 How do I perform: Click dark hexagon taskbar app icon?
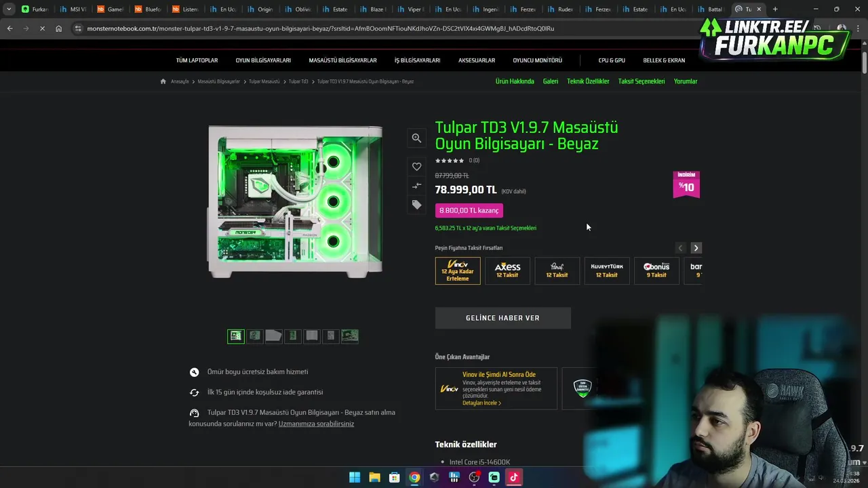(x=434, y=477)
